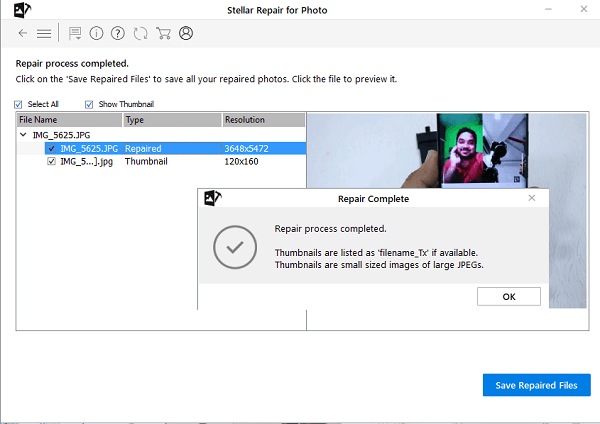
Task: Uncheck the IMG_5...].jpg thumbnail row checkbox
Action: tap(51, 161)
